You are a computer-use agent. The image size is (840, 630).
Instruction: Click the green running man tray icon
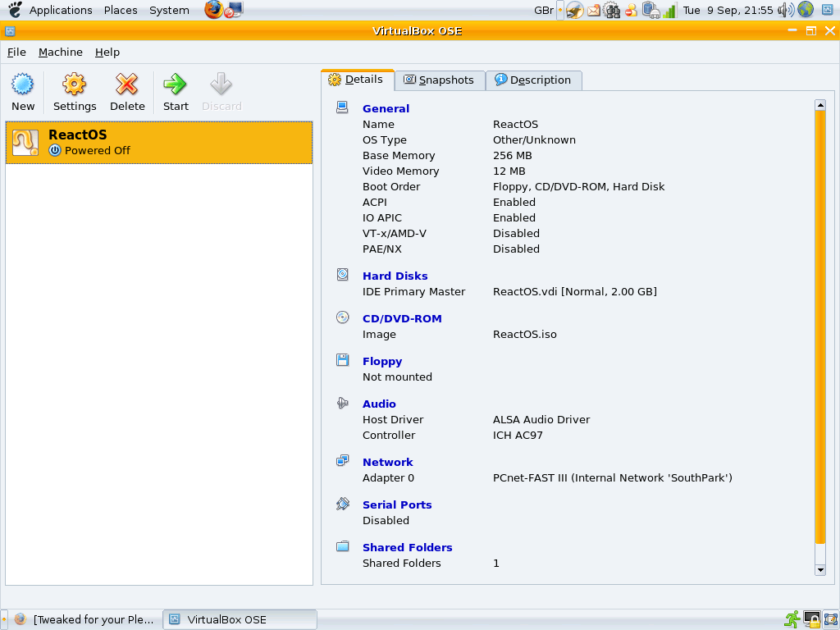[x=792, y=619]
